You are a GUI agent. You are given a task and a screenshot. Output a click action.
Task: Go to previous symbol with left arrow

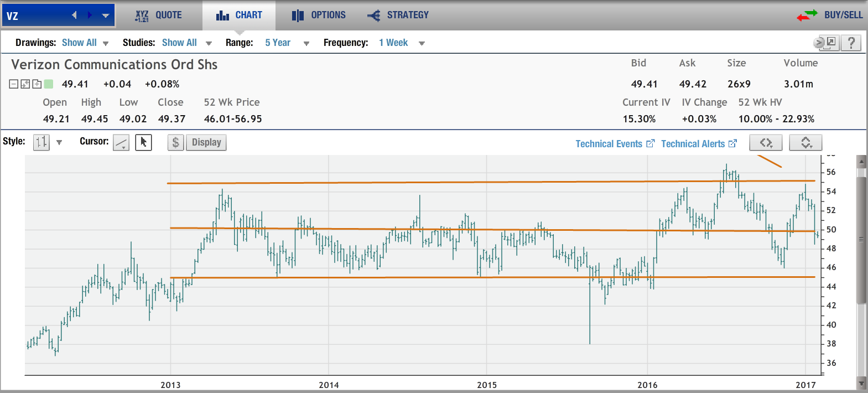pos(74,15)
